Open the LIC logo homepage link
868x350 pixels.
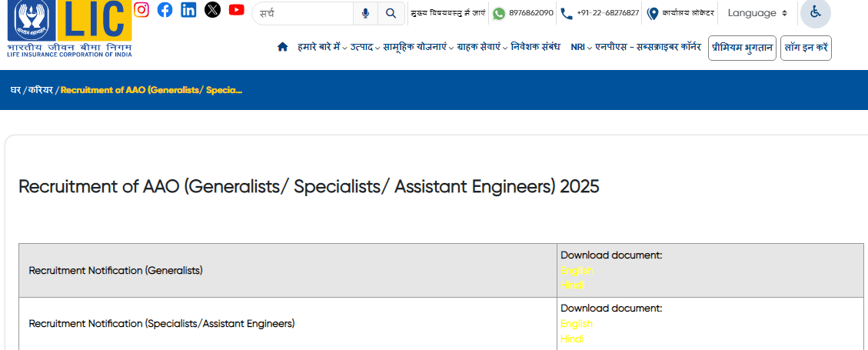(70, 28)
